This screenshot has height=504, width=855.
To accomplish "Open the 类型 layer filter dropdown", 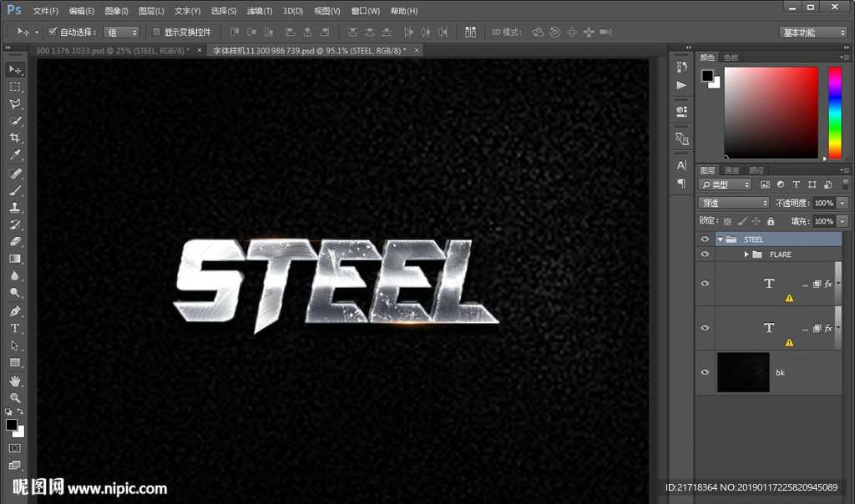I will pos(726,184).
